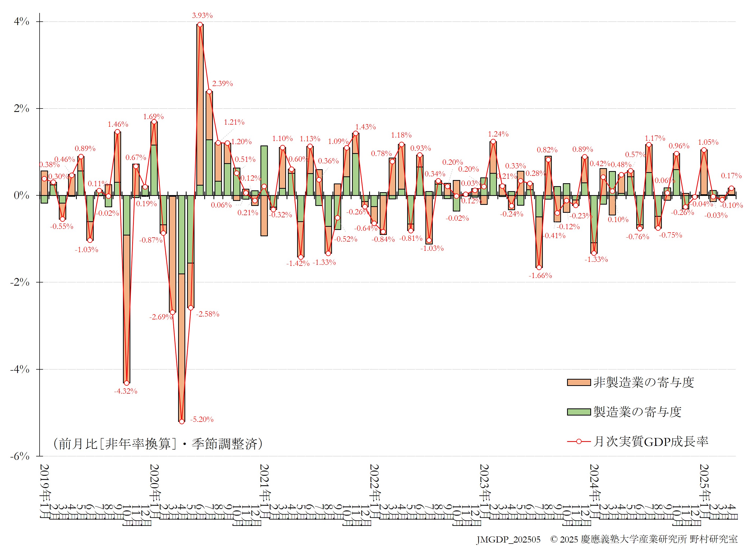
Task: Click the -0.84% data label
Action: click(383, 239)
